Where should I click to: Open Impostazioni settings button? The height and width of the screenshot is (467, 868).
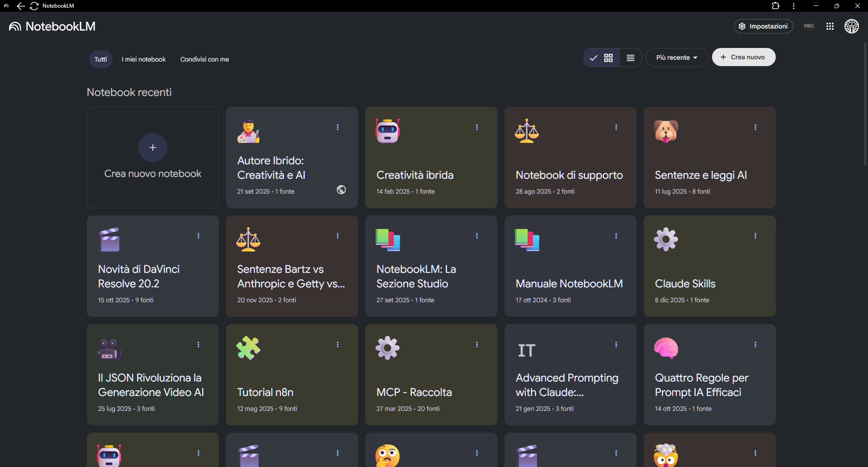763,26
